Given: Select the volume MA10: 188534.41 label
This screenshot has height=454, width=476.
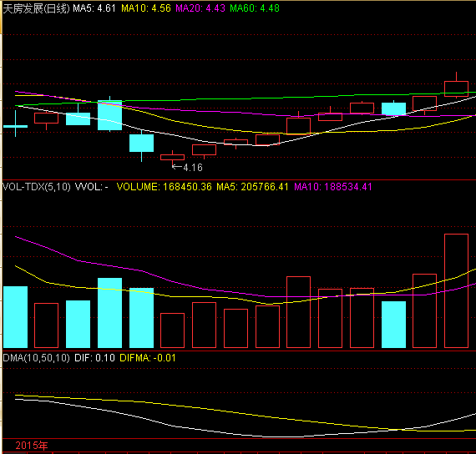Looking at the screenshot, I should pyautogui.click(x=333, y=187).
